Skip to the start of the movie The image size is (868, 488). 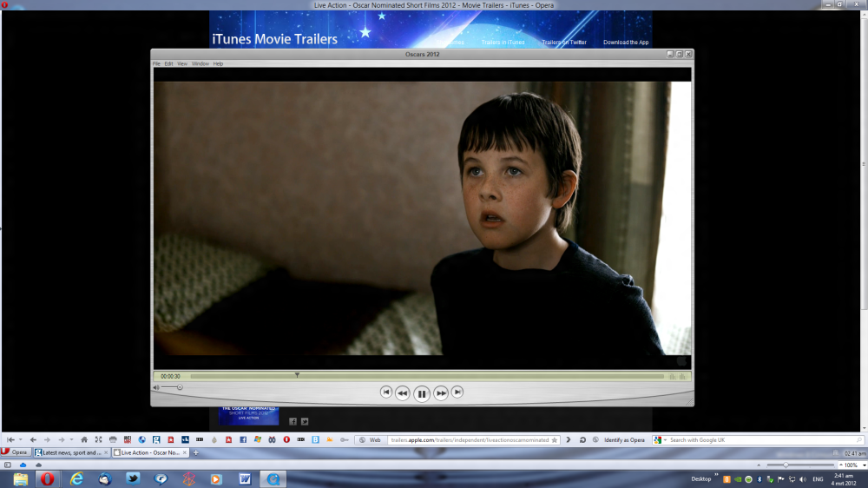386,392
